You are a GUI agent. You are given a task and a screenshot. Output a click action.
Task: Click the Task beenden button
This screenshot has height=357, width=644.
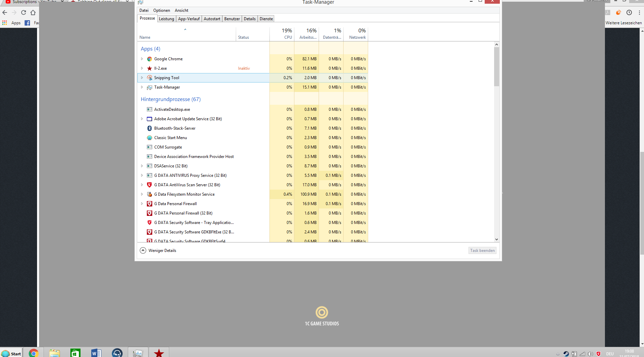tap(482, 251)
